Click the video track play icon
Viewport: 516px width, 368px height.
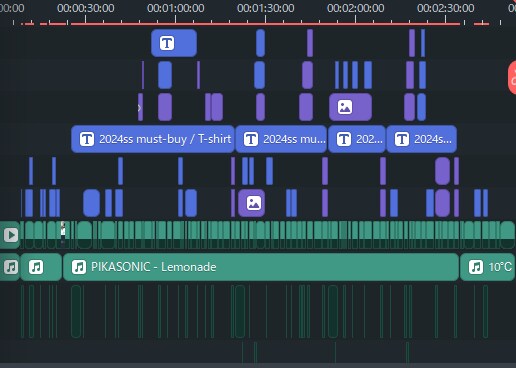point(11,235)
